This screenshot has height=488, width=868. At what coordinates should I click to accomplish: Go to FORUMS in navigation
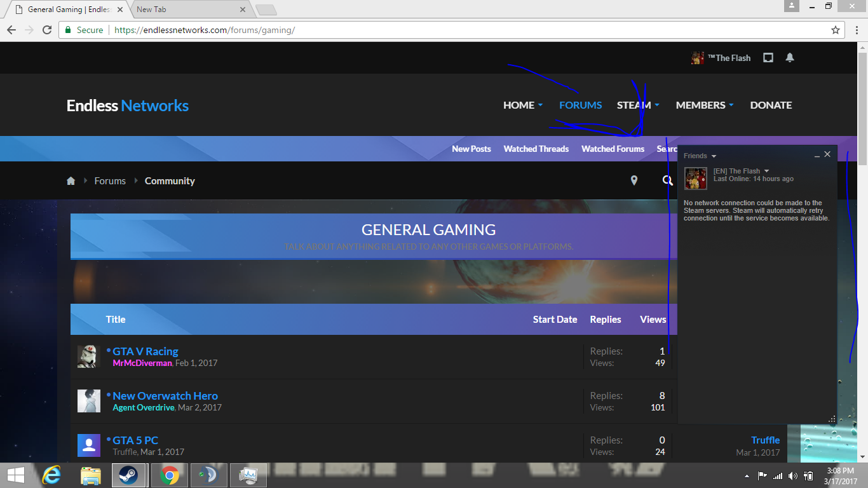click(x=580, y=105)
